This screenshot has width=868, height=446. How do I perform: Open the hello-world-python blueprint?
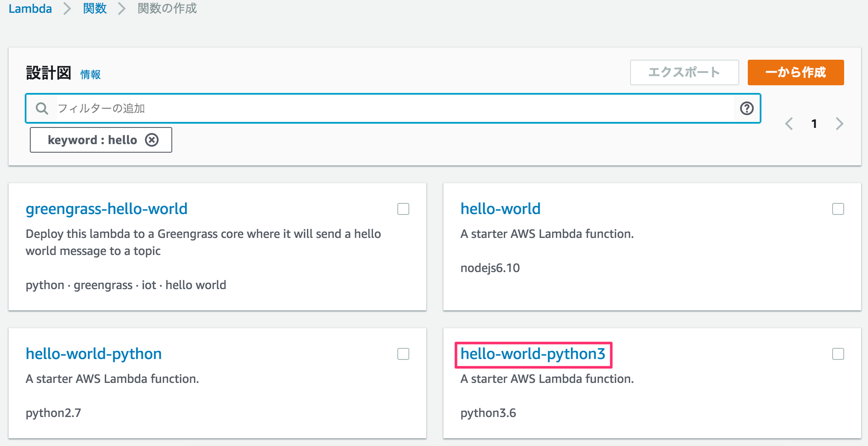[x=93, y=354]
